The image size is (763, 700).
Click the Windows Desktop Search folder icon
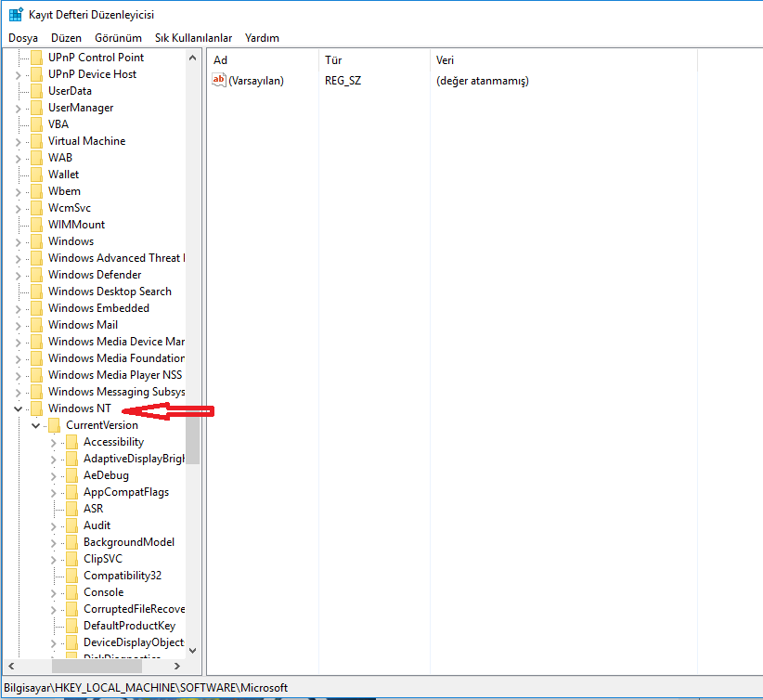tap(36, 292)
